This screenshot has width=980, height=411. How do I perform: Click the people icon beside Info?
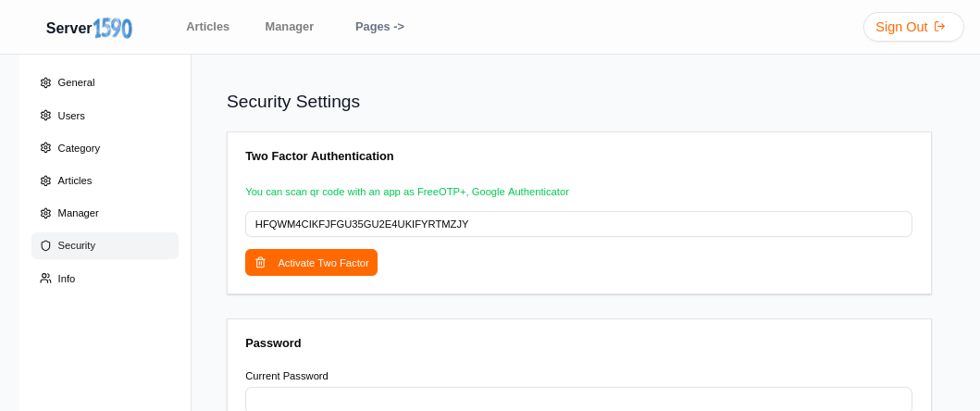[x=45, y=279]
